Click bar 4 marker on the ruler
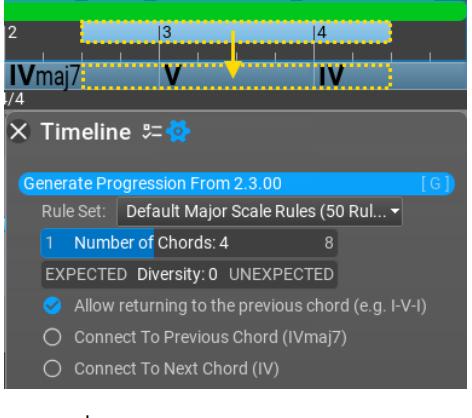Image resolution: width=472 pixels, height=418 pixels. tap(320, 32)
